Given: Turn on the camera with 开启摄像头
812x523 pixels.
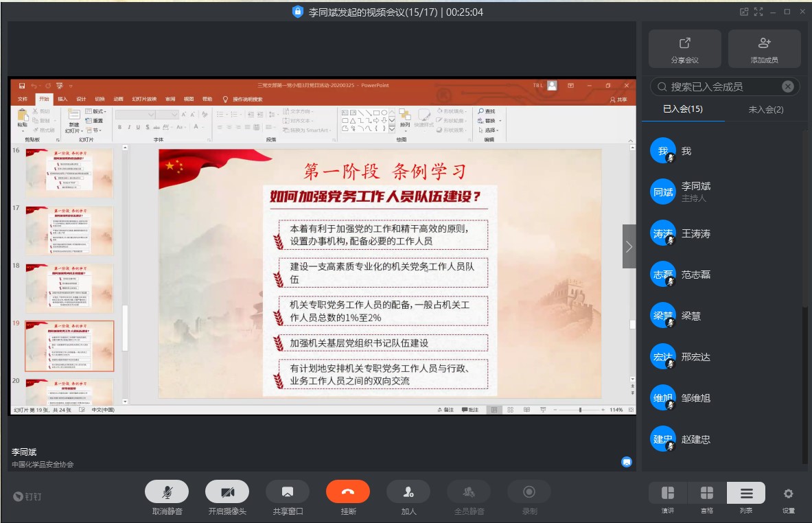Looking at the screenshot, I should pos(227,491).
